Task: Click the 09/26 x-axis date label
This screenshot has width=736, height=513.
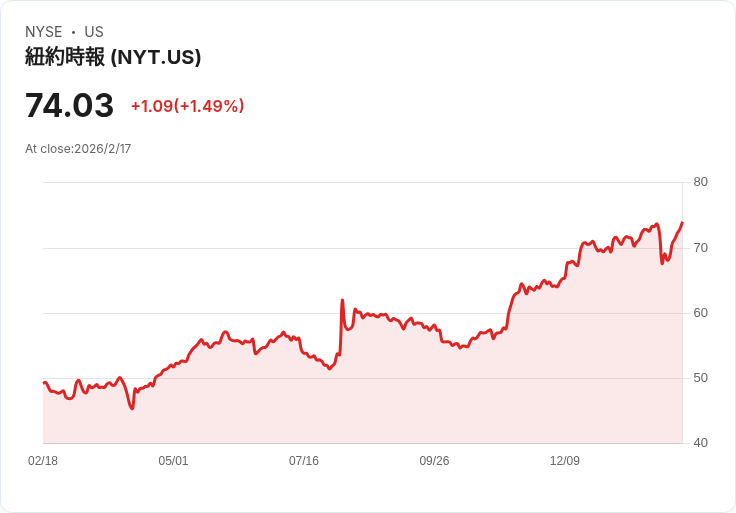Action: (434, 461)
